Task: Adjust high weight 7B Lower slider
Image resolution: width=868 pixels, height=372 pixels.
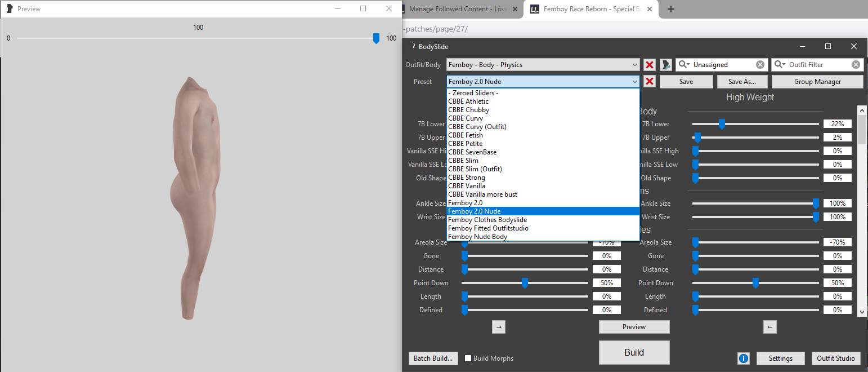Action: [722, 124]
